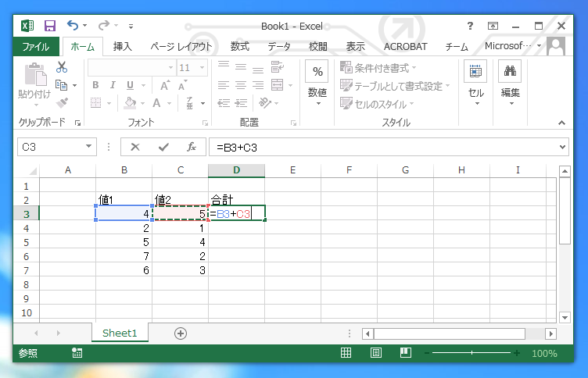Toggle Italic formatting button
Viewport: 588px width, 378px height.
(113, 85)
